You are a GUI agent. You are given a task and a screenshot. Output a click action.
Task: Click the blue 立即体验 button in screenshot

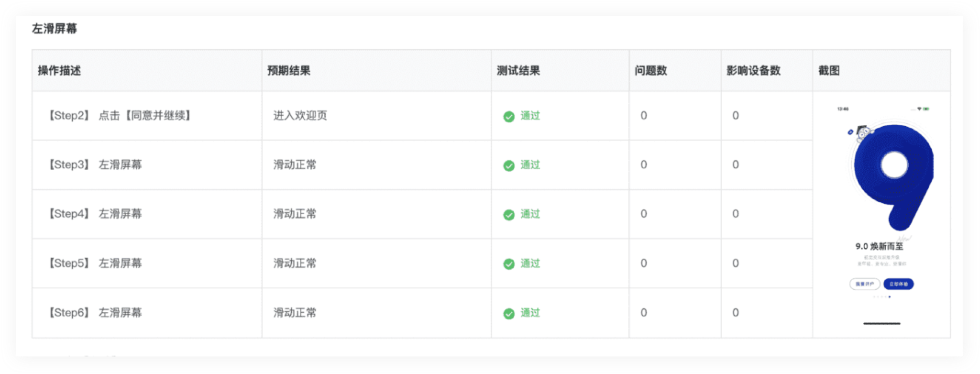[x=898, y=284]
